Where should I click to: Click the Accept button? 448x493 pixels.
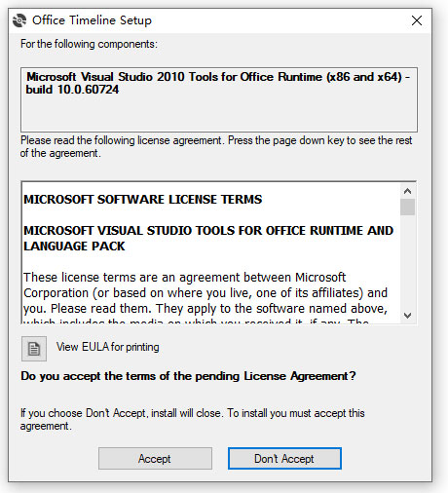[x=155, y=459]
